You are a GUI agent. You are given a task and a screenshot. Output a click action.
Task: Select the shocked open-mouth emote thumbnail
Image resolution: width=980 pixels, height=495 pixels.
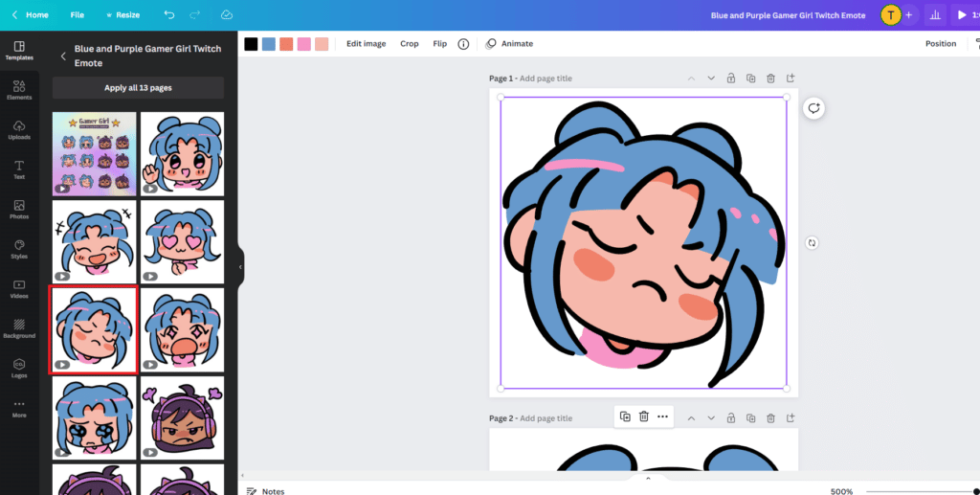point(183,329)
